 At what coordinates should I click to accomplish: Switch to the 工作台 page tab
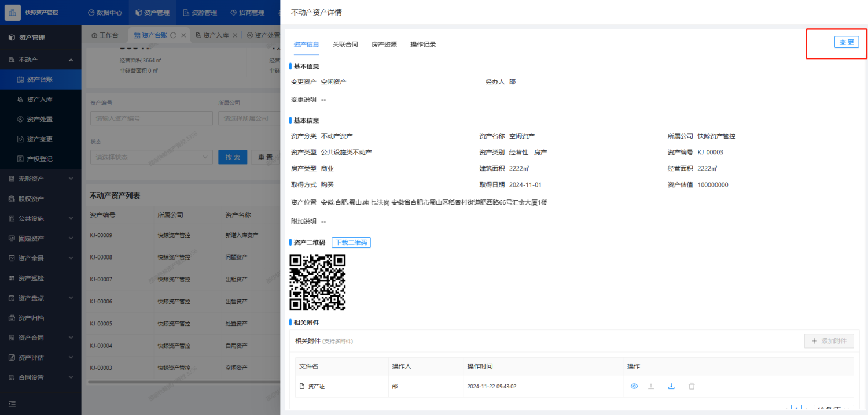105,35
